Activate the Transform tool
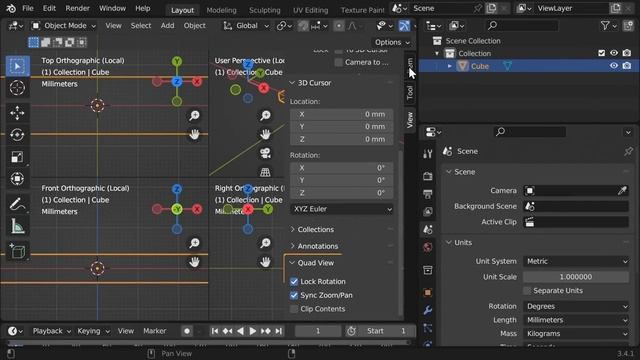640x360 pixels. (17, 179)
